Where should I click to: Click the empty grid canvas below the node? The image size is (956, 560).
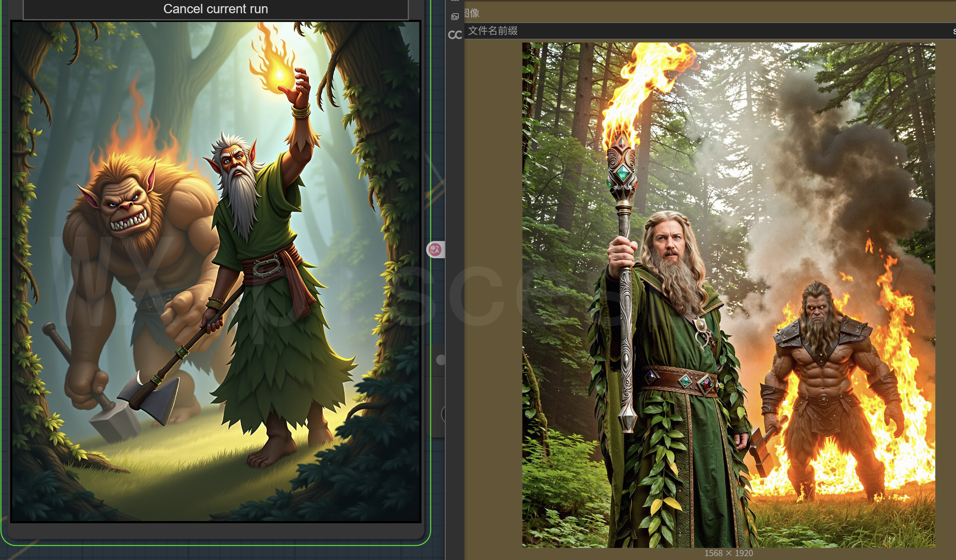(234, 553)
